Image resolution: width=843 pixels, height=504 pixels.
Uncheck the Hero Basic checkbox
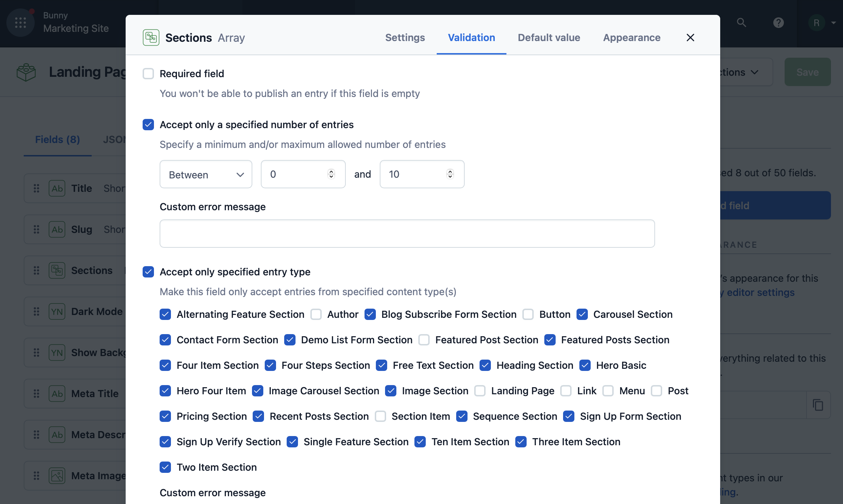[x=585, y=365]
